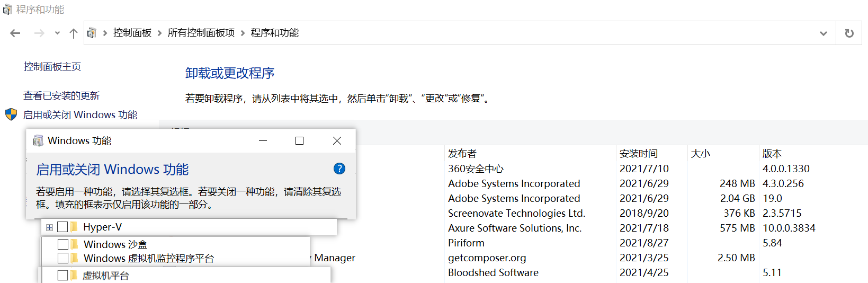This screenshot has height=283, width=868.
Task: Select the 程序和功能 breadcrumb
Action: coord(275,33)
